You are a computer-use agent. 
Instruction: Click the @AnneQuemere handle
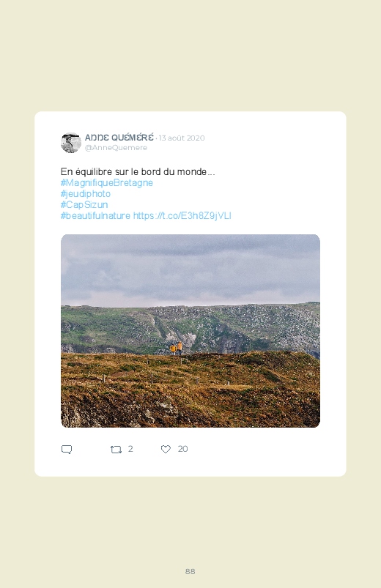click(x=116, y=148)
